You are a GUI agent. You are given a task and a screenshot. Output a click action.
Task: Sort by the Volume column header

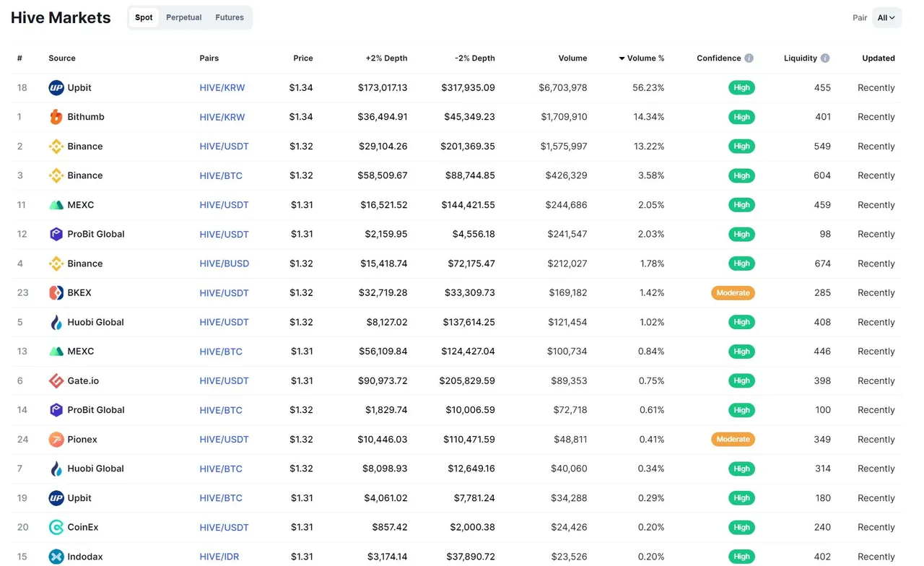[x=572, y=58]
